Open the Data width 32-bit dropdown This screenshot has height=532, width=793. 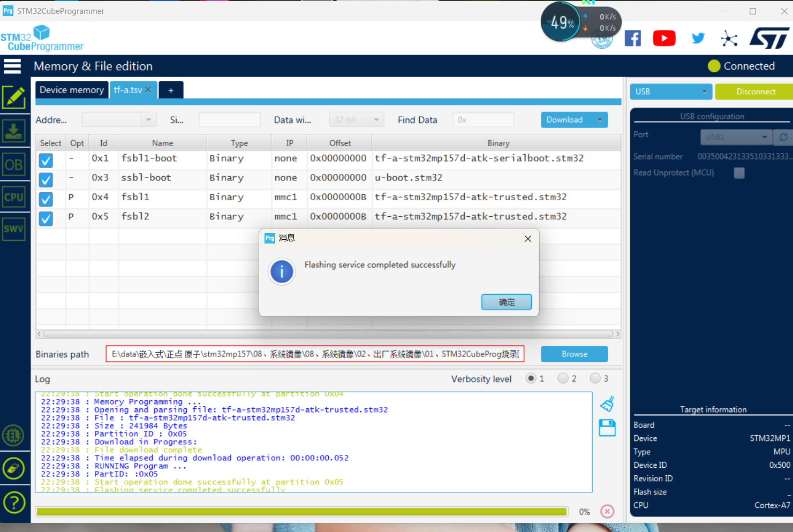pyautogui.click(x=357, y=120)
